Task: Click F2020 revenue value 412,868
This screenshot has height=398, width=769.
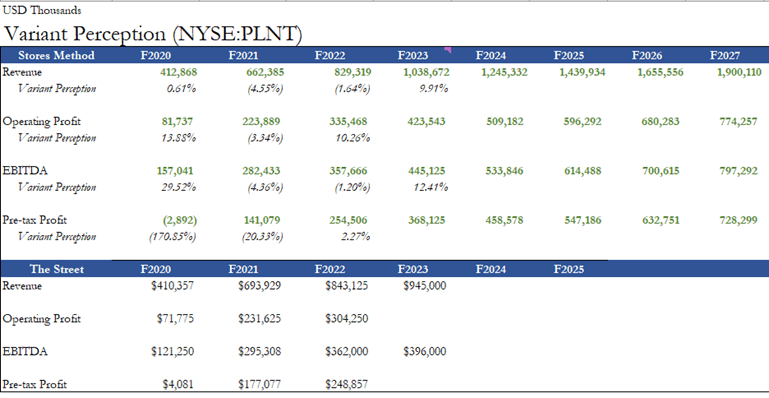Action: coord(179,73)
